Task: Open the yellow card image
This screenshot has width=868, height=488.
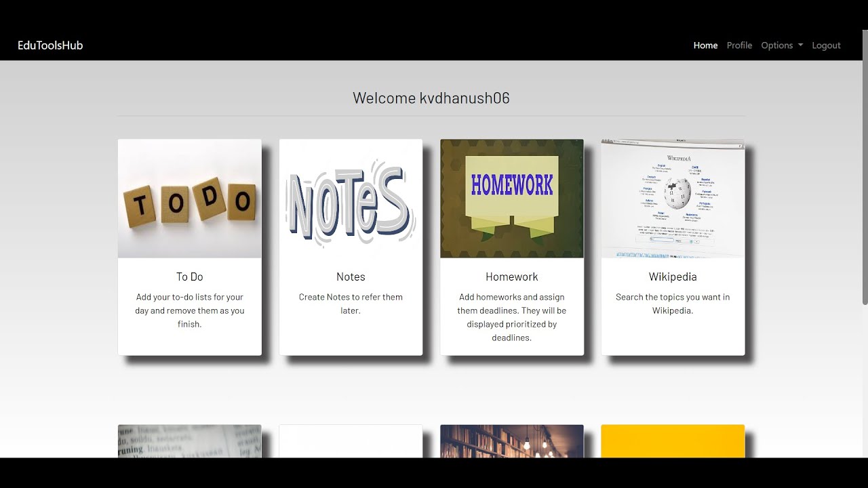Action: tap(673, 441)
